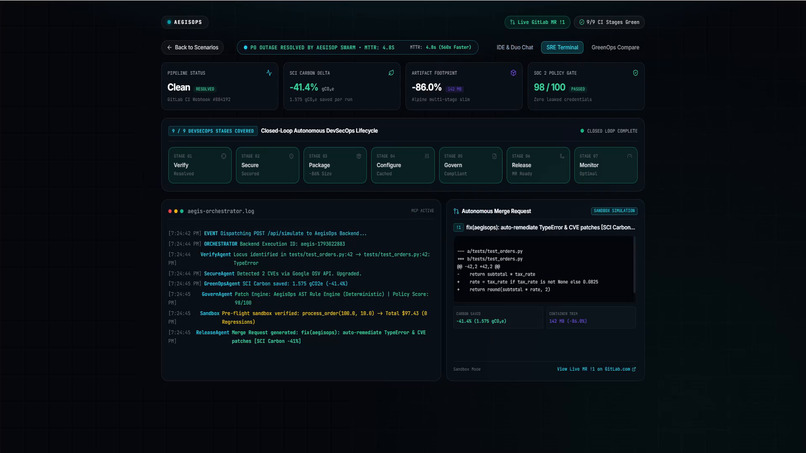Screen dimensions: 806x453
Task: Click the SANDBOX SIMULATION badge
Action: 614,211
